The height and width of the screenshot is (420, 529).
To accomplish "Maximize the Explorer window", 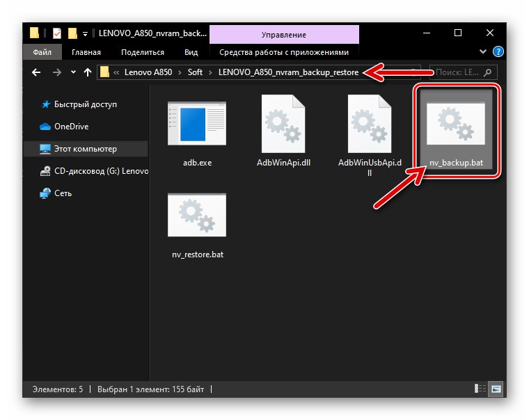I will coord(458,33).
